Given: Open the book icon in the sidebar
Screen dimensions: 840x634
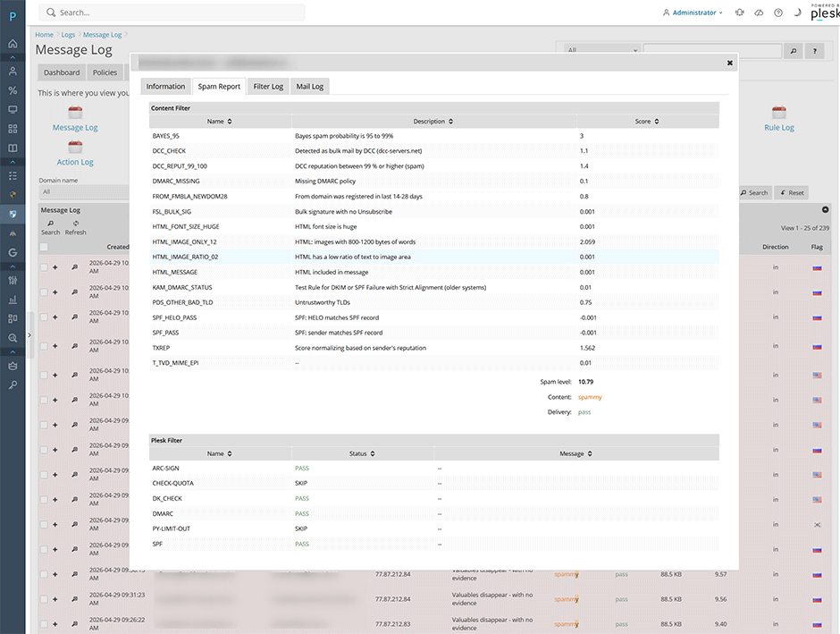Looking at the screenshot, I should coord(13,148).
